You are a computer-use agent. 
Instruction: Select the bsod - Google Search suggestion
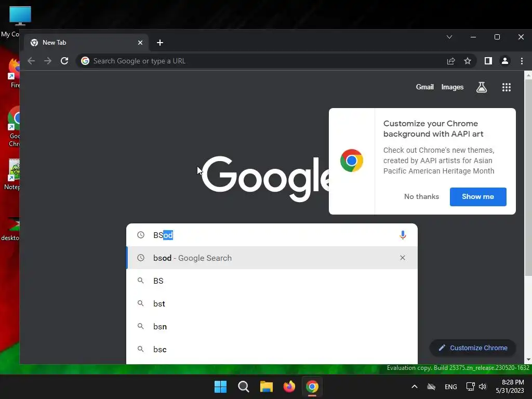pos(271,258)
